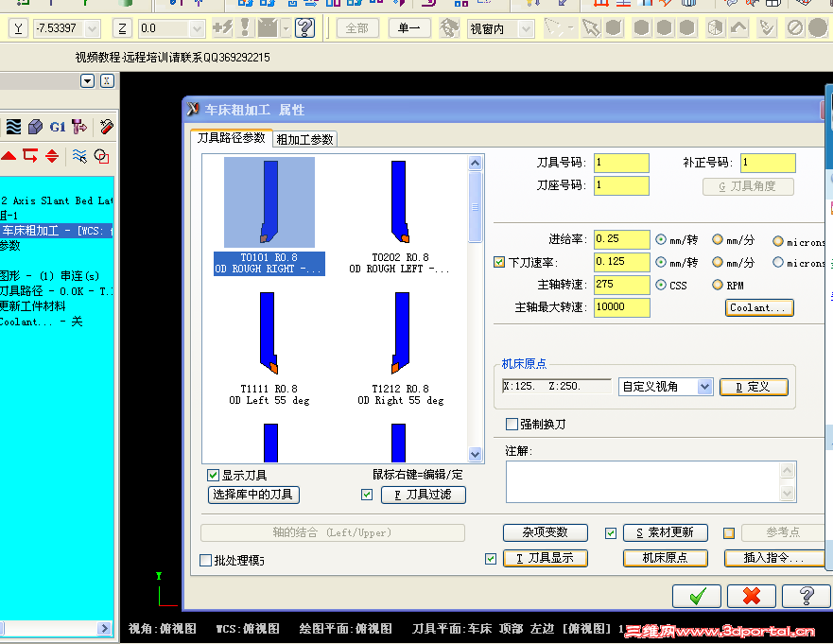Click the toolpath backplot wave icon
Screen dimensions: 833x644
click(x=13, y=127)
